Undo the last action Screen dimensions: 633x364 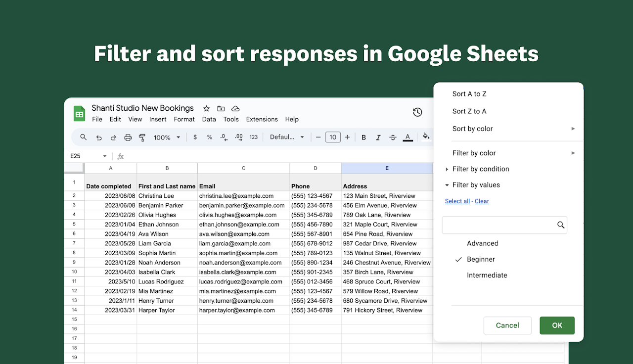pos(99,137)
